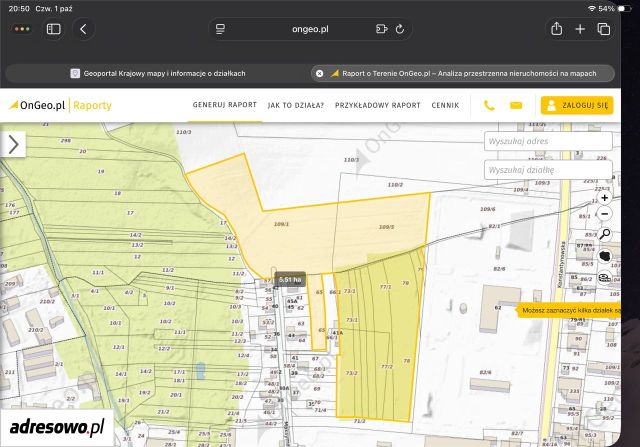The height and width of the screenshot is (447, 640).
Task: Toggle the Safari sidebar icon
Action: pyautogui.click(x=53, y=29)
